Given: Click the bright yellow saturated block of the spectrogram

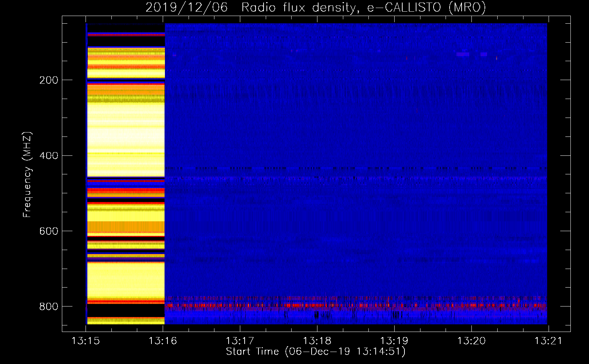Looking at the screenshot, I should (x=126, y=174).
